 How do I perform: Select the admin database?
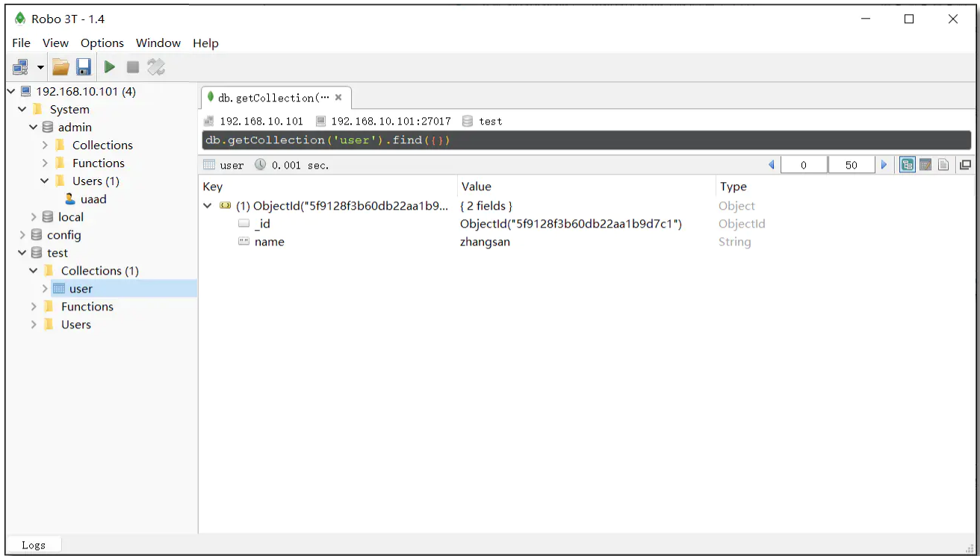[x=75, y=128]
